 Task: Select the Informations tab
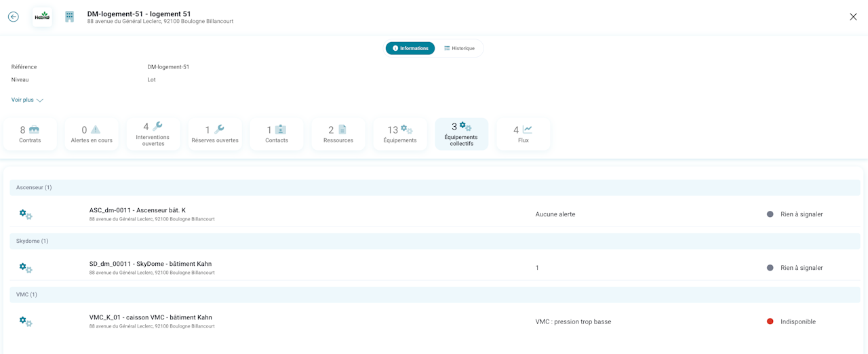click(x=410, y=48)
